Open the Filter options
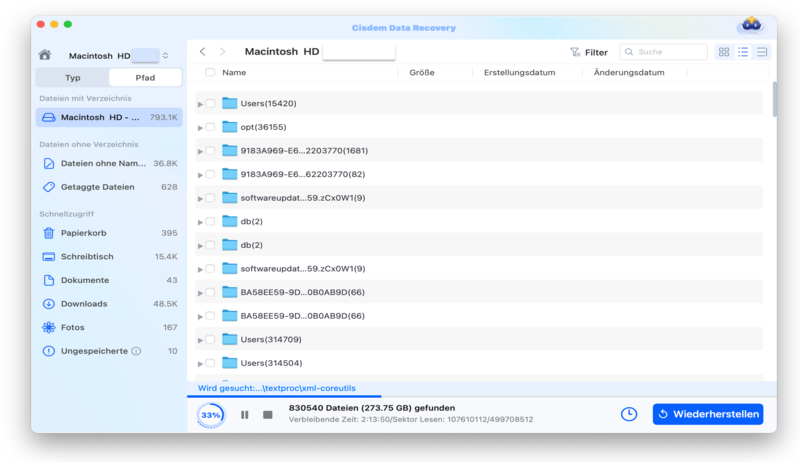The height and width of the screenshot is (462, 800). (588, 52)
